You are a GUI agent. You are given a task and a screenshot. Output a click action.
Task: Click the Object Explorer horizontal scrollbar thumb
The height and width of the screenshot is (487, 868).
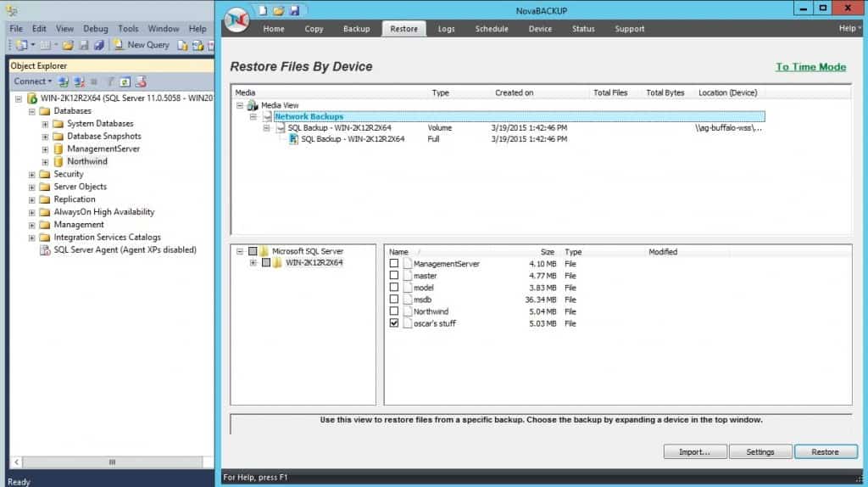click(113, 462)
